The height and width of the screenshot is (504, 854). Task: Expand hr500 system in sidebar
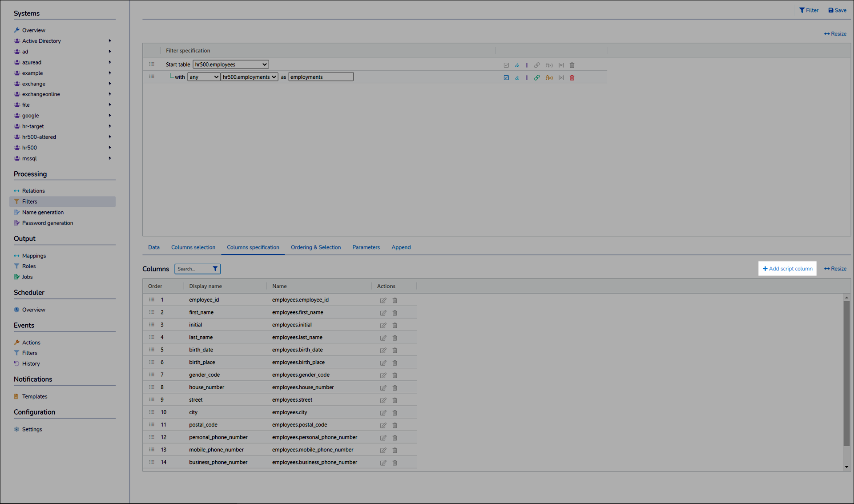pos(109,148)
